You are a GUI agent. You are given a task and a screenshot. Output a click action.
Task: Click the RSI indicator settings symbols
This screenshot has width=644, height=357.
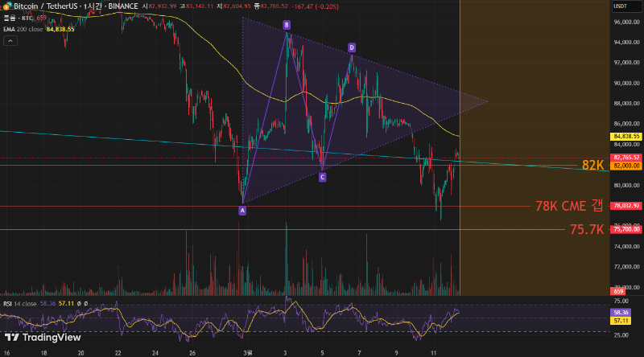[80, 305]
